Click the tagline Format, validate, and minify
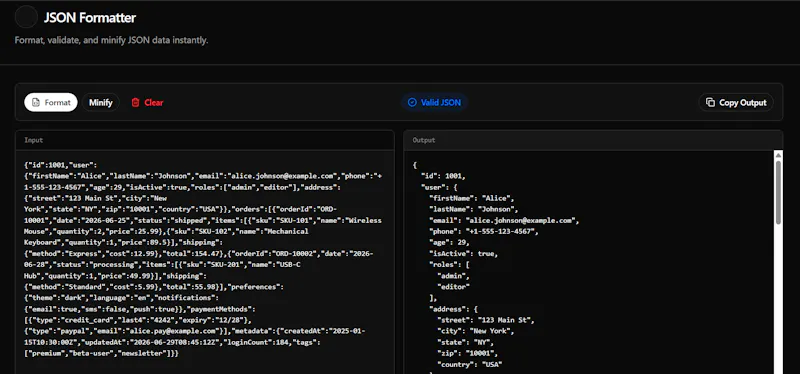 tap(111, 40)
